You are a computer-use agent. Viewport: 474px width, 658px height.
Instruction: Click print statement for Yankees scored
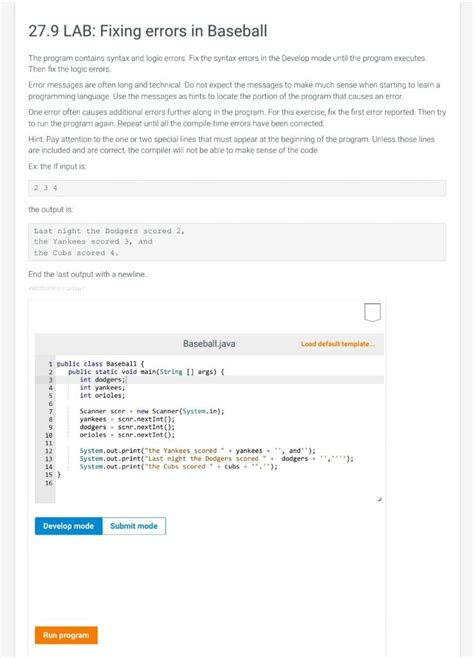(x=197, y=451)
